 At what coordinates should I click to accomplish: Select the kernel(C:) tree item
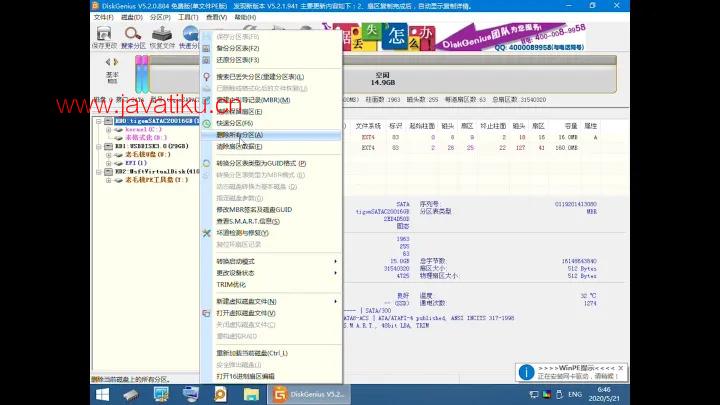coord(143,129)
